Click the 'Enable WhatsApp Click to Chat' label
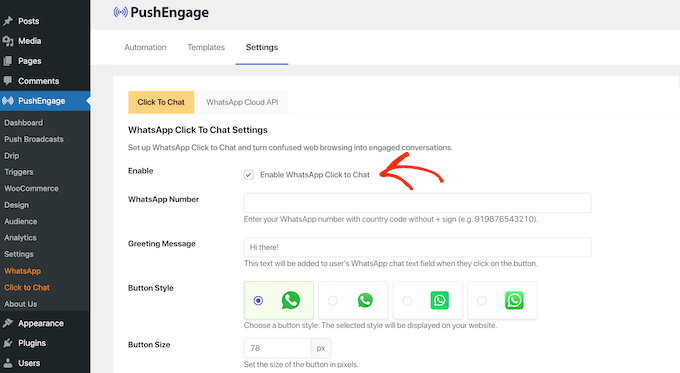This screenshot has width=680, height=373. pos(315,175)
